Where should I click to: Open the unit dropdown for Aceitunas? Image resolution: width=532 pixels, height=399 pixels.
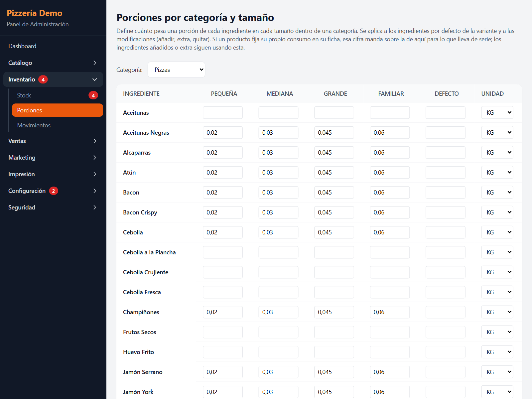click(497, 113)
